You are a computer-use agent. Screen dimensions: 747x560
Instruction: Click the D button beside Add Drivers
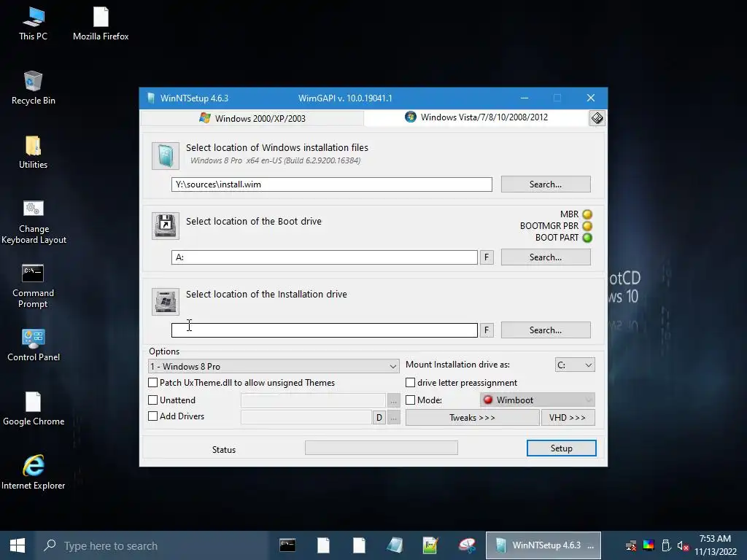(379, 418)
